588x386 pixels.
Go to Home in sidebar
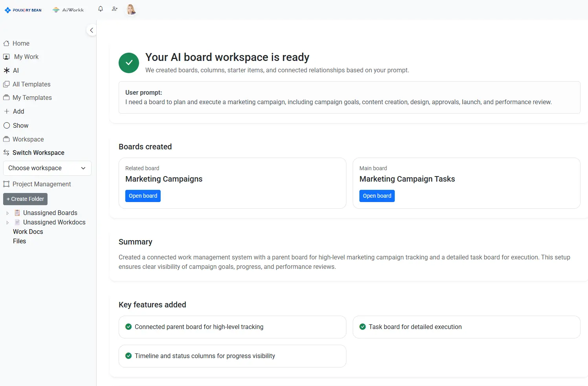click(x=16, y=43)
